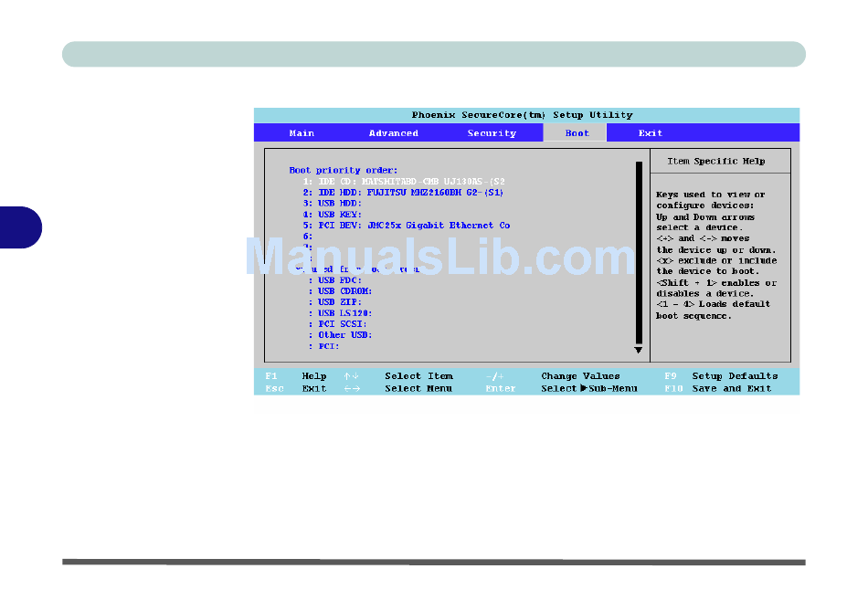
Task: Click the Enter key label in the footer
Action: 501,388
